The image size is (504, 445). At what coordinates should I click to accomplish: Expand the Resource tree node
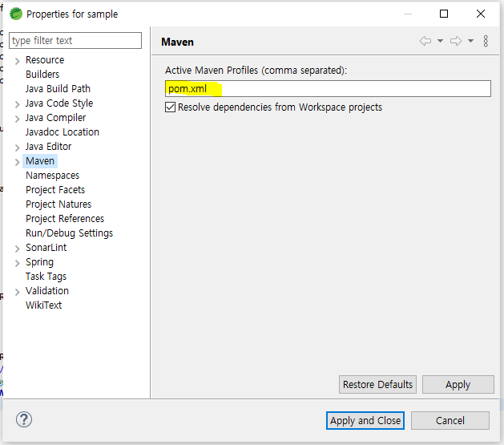(18, 61)
